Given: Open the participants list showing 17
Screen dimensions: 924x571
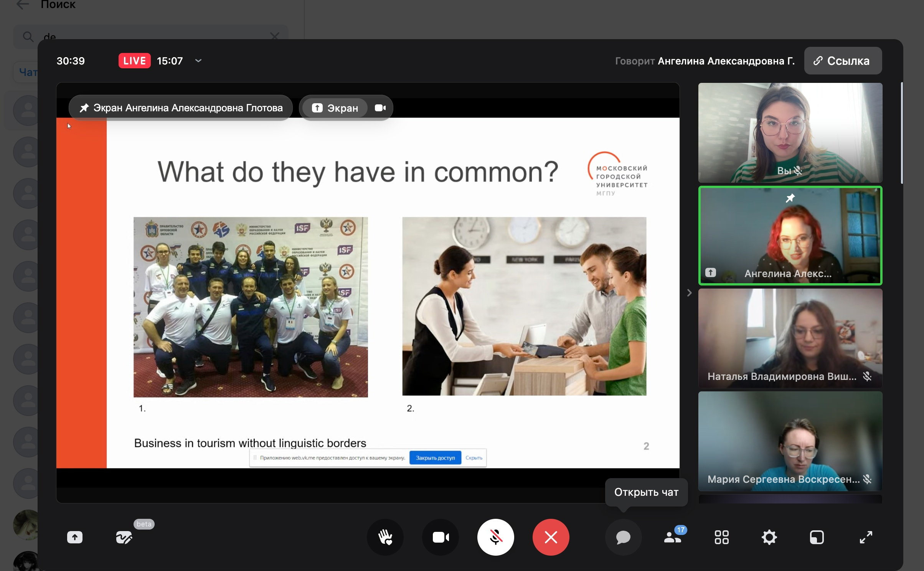Looking at the screenshot, I should [x=672, y=537].
